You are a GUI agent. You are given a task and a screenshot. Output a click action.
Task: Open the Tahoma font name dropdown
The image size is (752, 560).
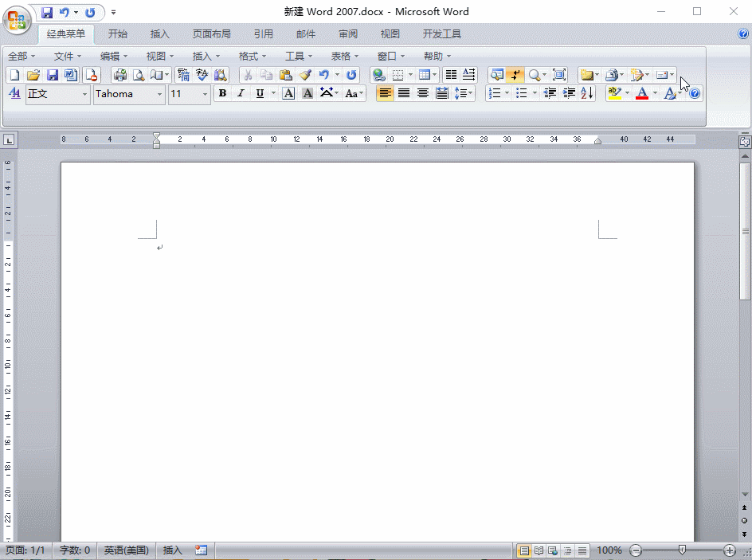[160, 94]
